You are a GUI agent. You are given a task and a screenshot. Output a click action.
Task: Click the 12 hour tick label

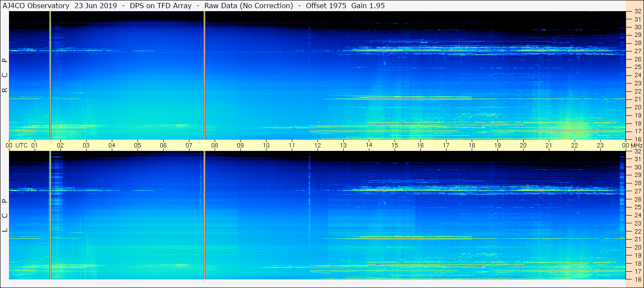(318, 145)
